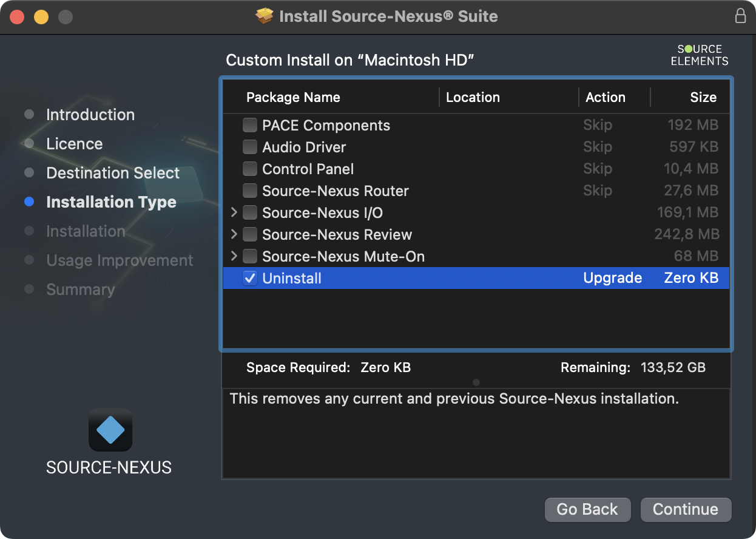Viewport: 756px width, 539px height.
Task: Close the installer window
Action: tap(17, 16)
